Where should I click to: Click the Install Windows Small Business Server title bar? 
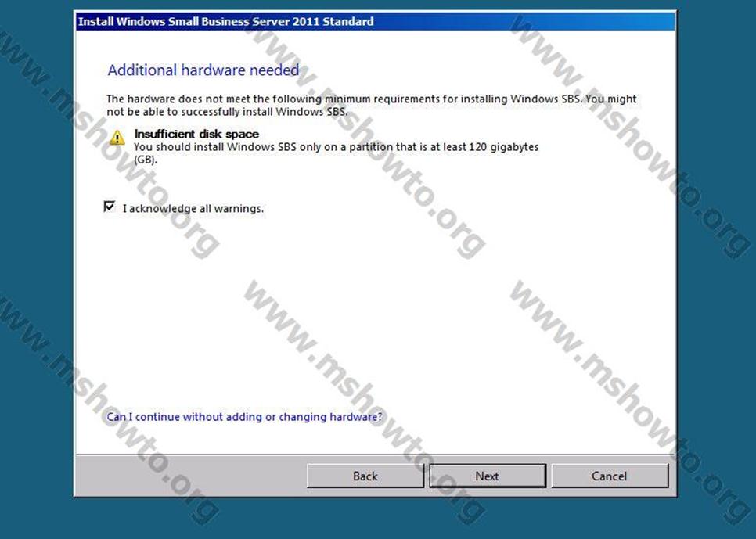375,21
